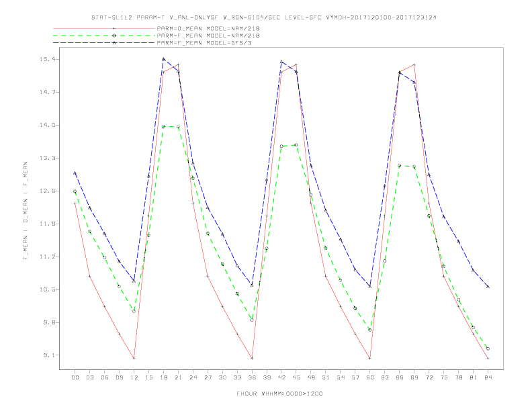Screen dimensions: 532x411
Task: Click the y-axis tick label 11.9
Action: coord(47,224)
